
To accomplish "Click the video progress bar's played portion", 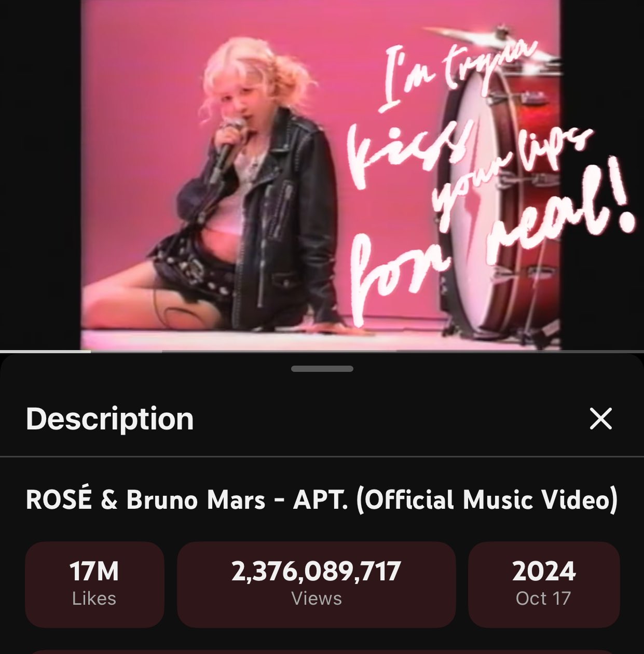I will tap(45, 351).
